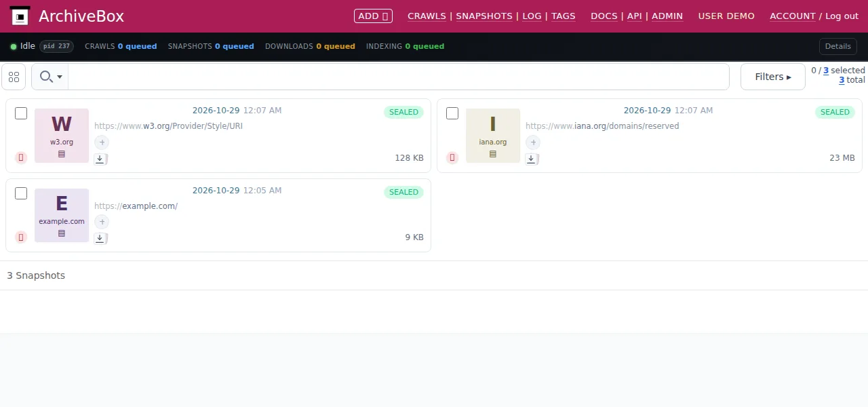This screenshot has width=868, height=407.
Task: Expand the Filters panel
Action: (773, 77)
